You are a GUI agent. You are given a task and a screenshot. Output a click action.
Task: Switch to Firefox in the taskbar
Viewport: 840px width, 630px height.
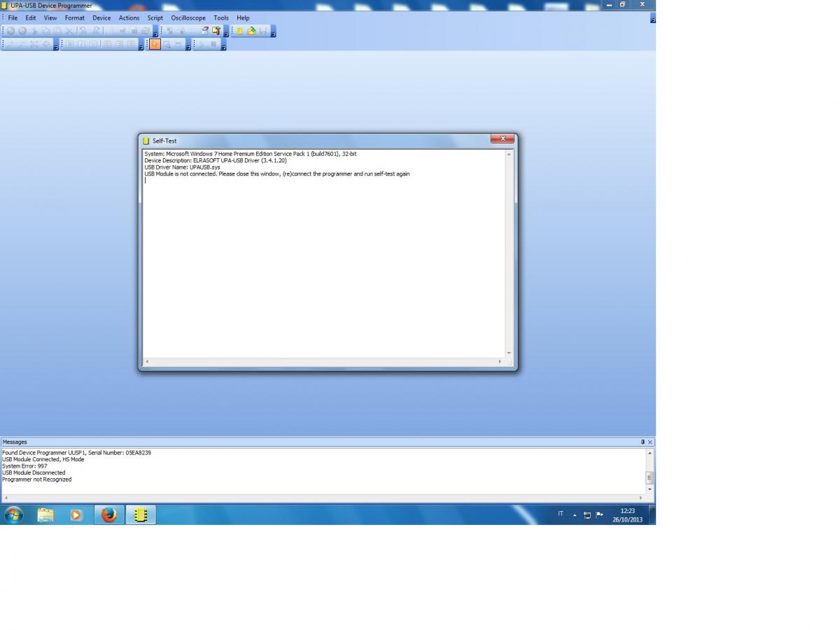point(108,515)
